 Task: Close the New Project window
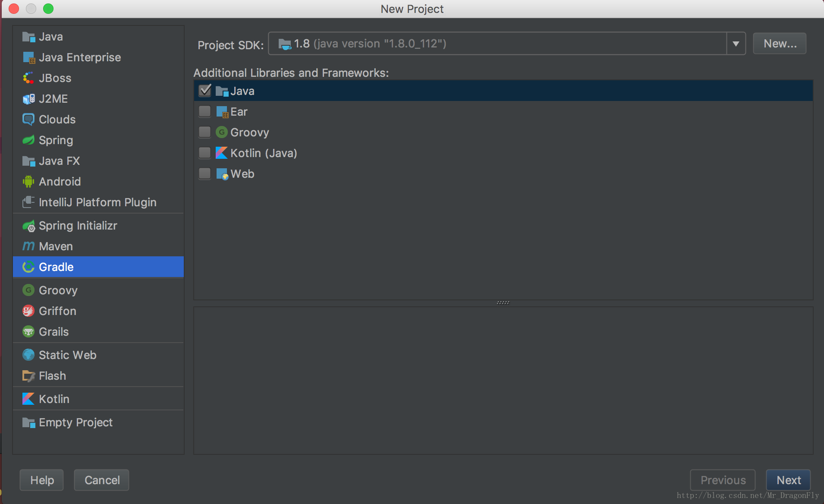pos(14,9)
